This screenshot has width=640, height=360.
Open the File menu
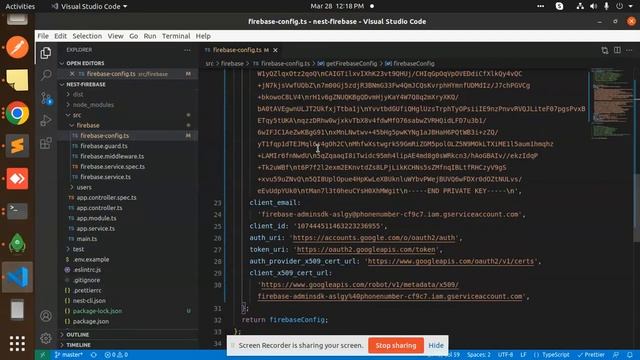click(43, 36)
